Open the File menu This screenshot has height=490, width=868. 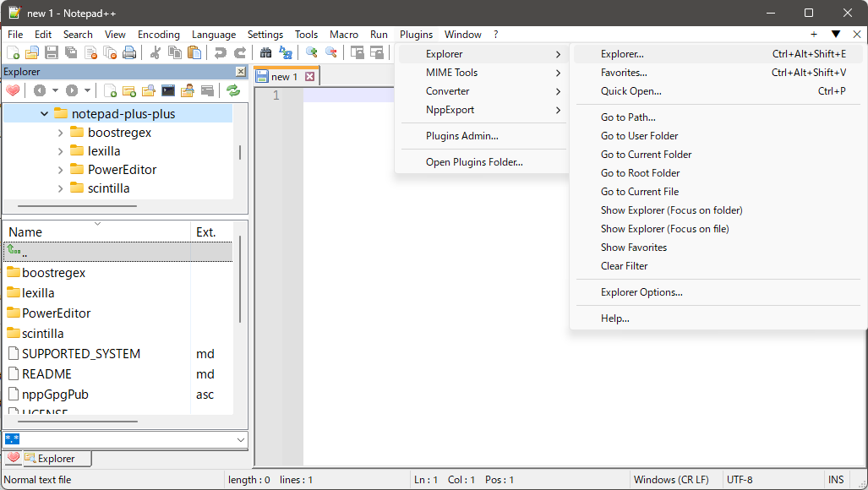(15, 35)
